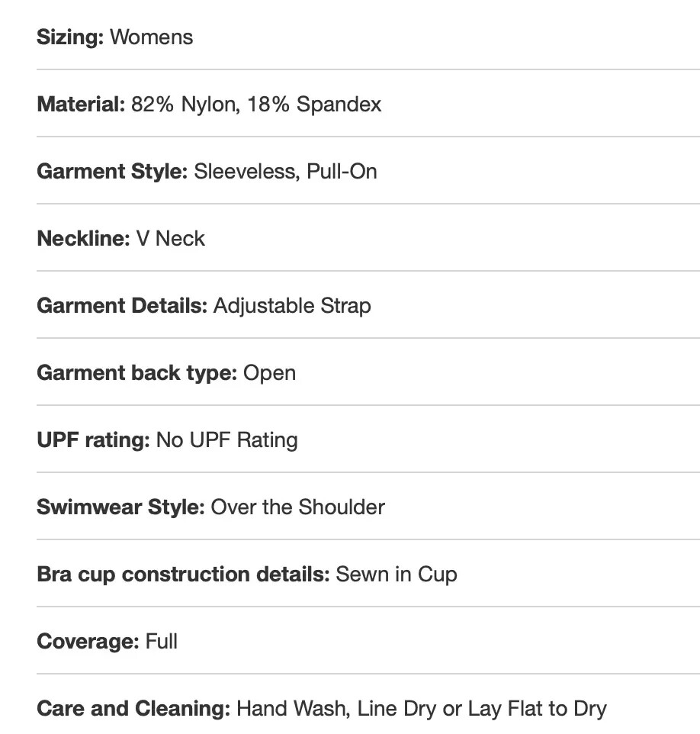Click the "Bra cup construction details:" label
Screen dimensions: 700x734
183,575
